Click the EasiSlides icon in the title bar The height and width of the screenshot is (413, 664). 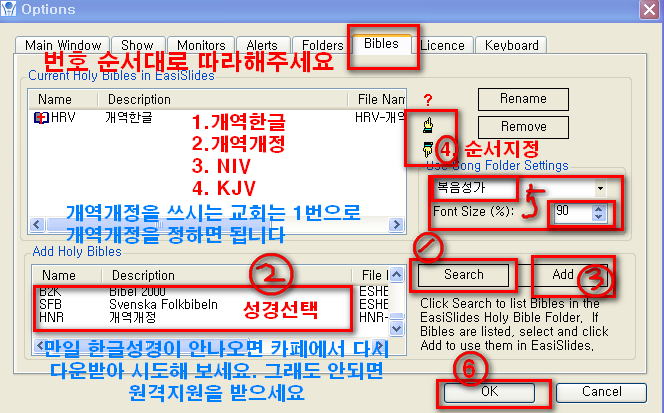click(8, 8)
